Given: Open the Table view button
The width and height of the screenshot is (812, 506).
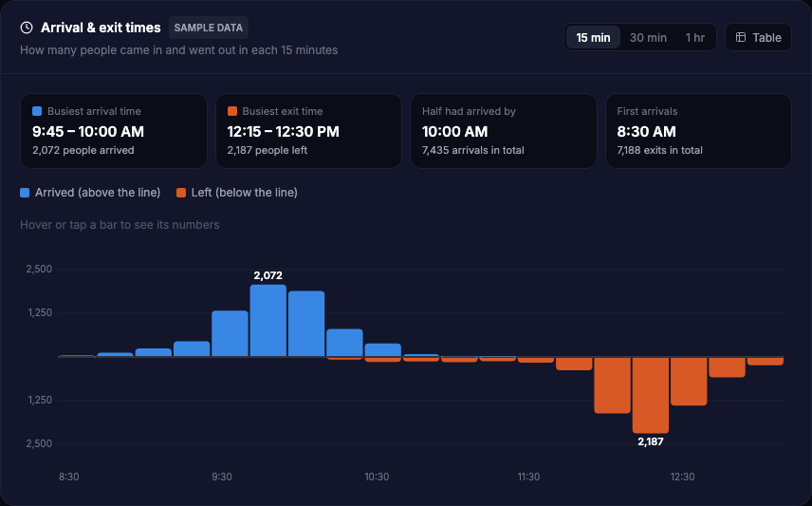Looking at the screenshot, I should point(758,37).
